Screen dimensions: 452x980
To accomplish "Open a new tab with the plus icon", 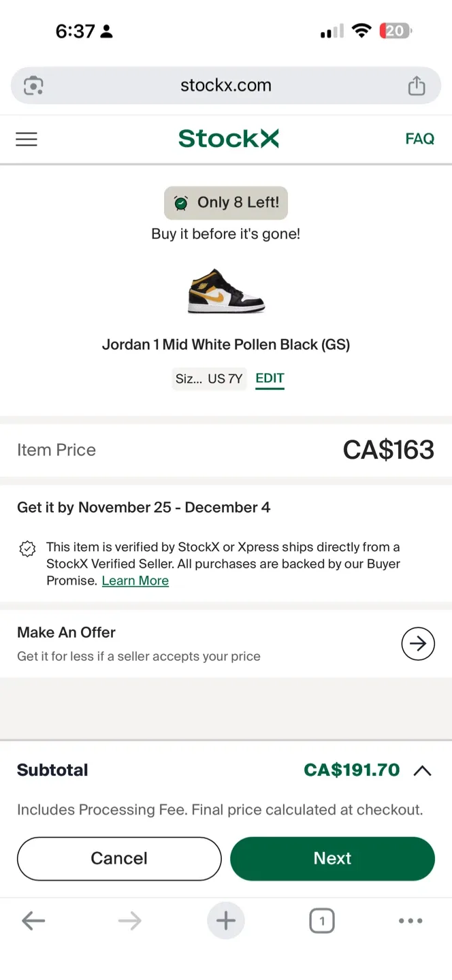I will tap(226, 920).
